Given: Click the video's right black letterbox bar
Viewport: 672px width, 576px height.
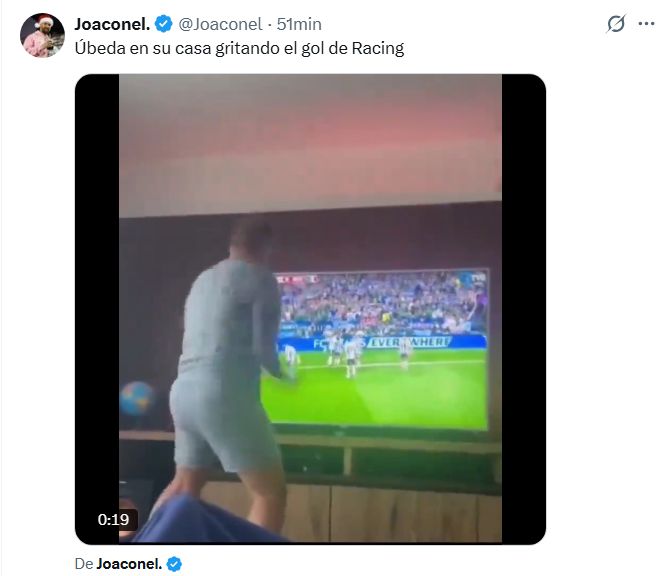Looking at the screenshot, I should [x=523, y=300].
